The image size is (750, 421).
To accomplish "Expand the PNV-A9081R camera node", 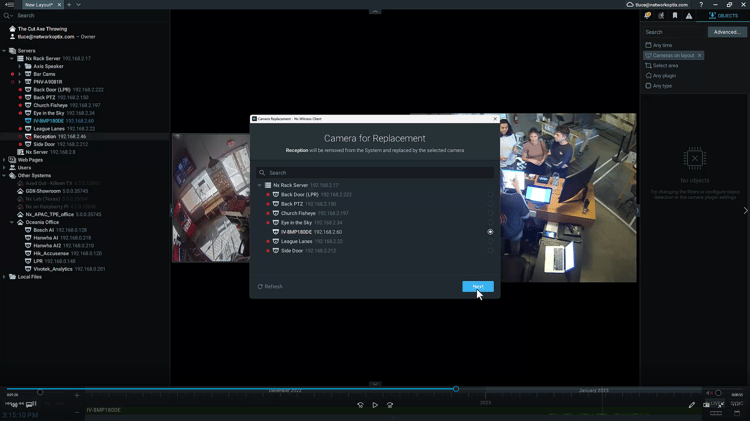I will pos(20,82).
